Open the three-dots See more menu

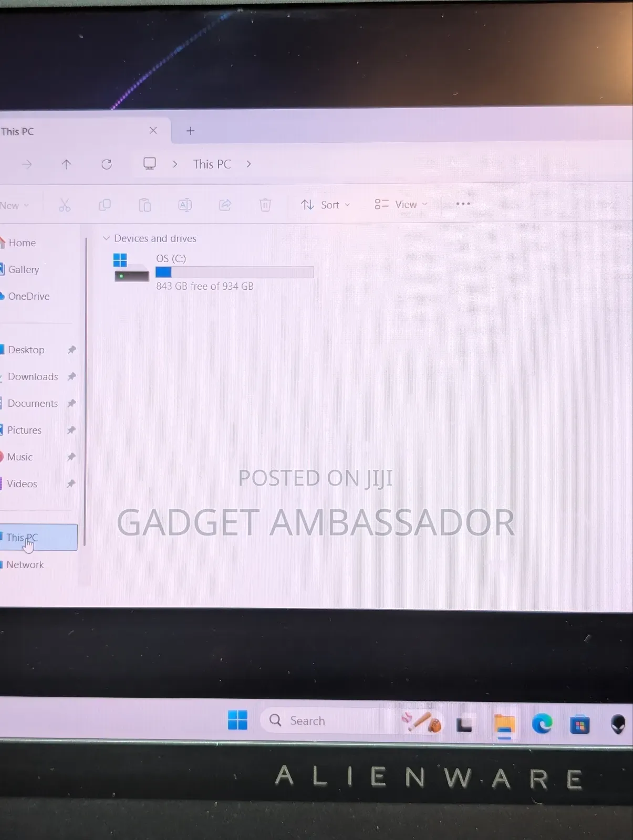pos(463,204)
